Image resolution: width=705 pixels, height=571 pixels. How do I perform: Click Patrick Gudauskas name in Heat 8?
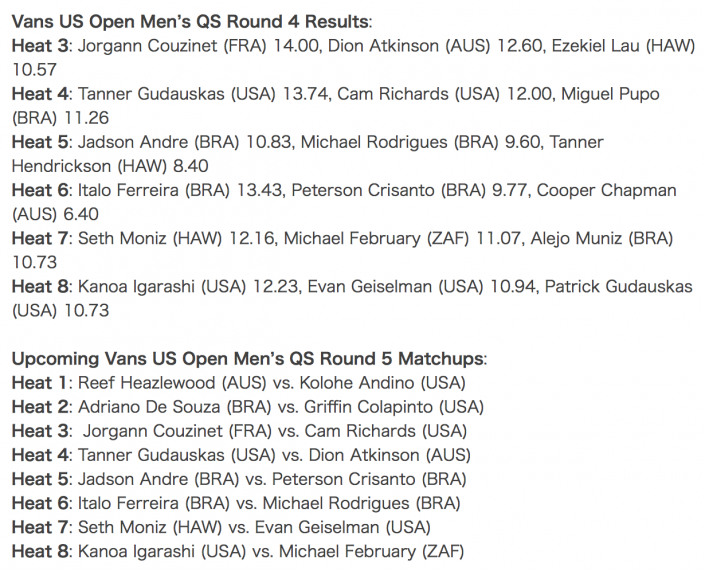point(618,286)
